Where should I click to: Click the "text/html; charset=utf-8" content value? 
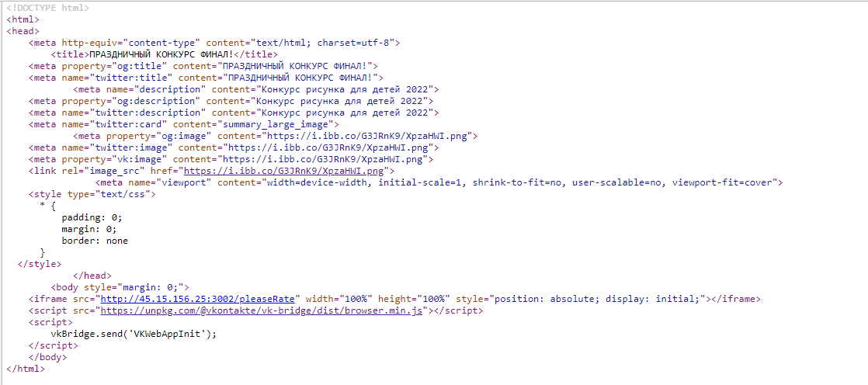click(x=323, y=43)
